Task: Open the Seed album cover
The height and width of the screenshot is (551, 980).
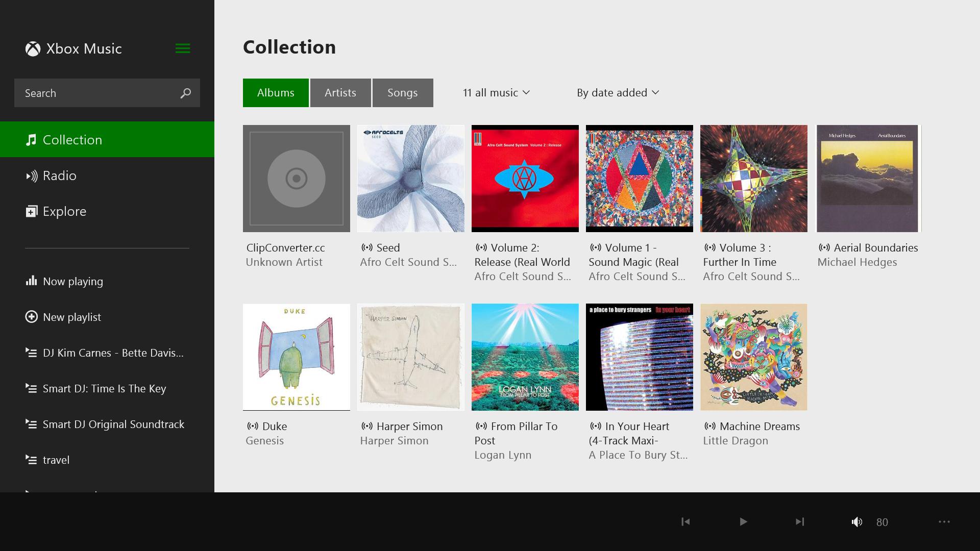Action: [411, 179]
